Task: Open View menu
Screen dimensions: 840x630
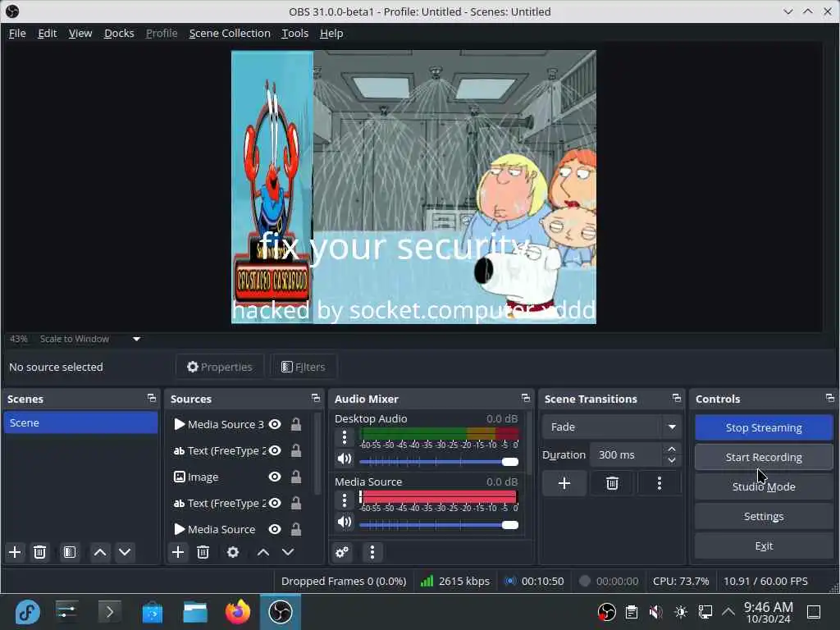Action: click(x=80, y=33)
